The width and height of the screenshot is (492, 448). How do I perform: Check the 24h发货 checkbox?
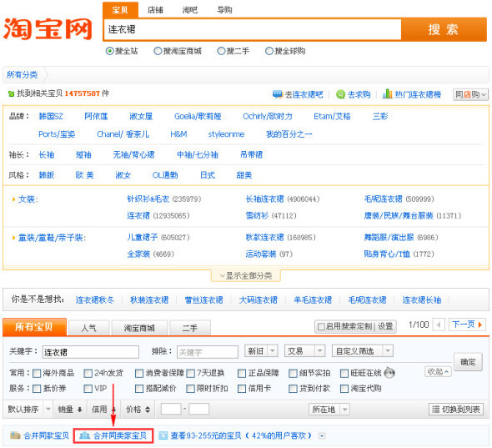coord(88,373)
